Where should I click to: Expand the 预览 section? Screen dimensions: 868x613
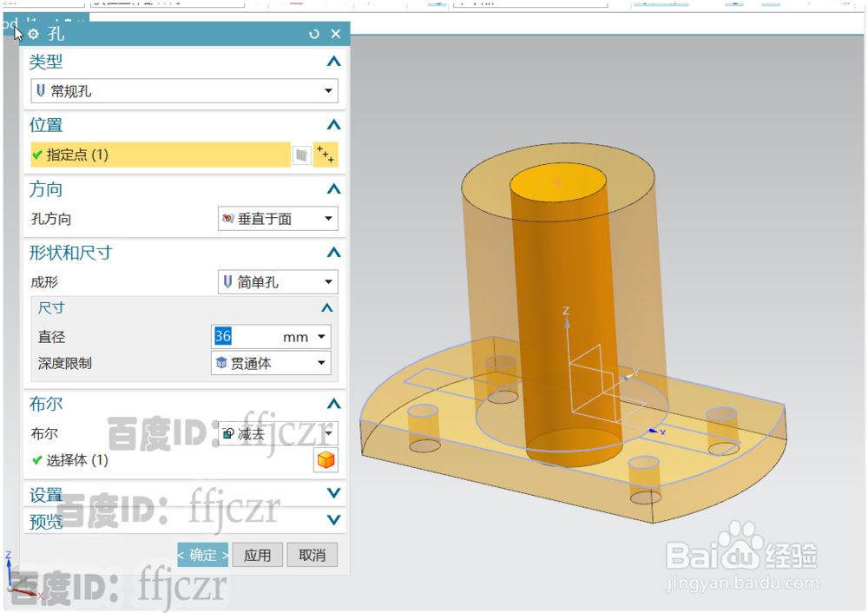333,519
